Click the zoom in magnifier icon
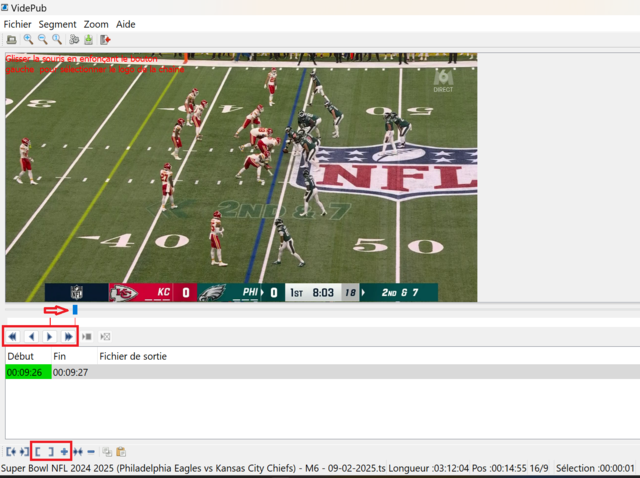 pos(28,40)
